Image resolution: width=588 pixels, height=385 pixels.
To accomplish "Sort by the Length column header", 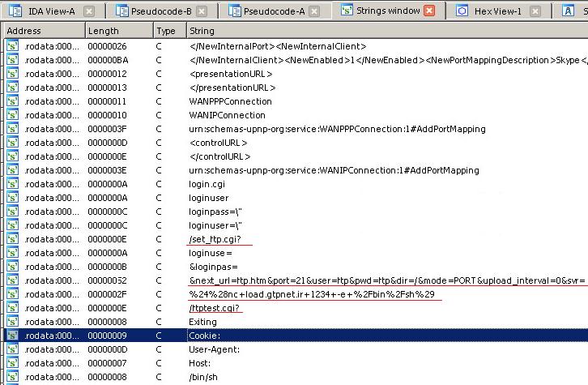I will (x=117, y=30).
